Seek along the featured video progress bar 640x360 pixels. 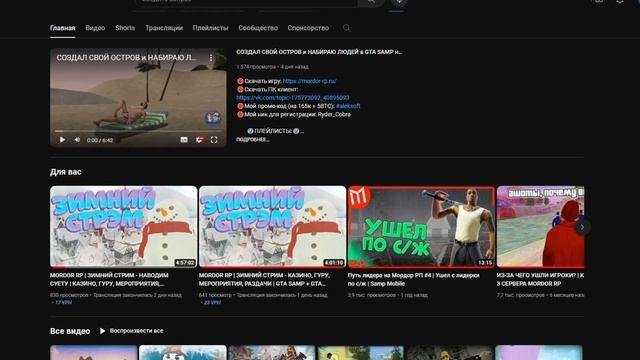(x=138, y=131)
